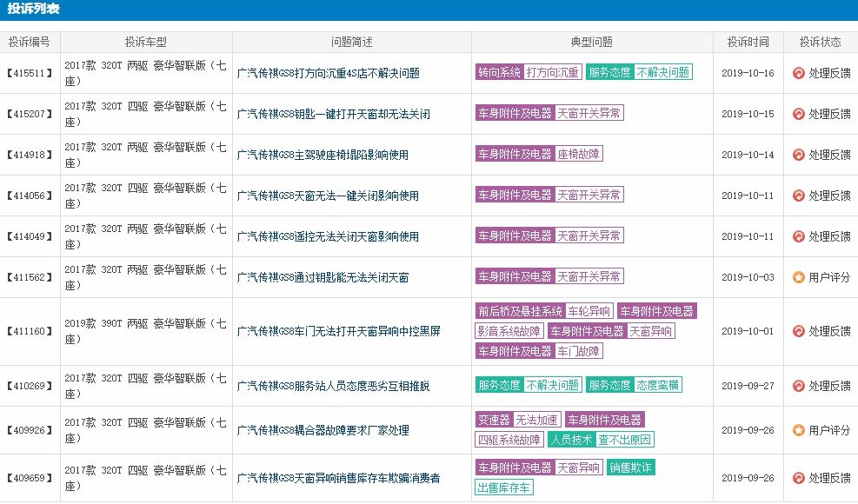
Task: Click the 转向系统 打方向沉重 tag
Action: pyautogui.click(x=529, y=72)
